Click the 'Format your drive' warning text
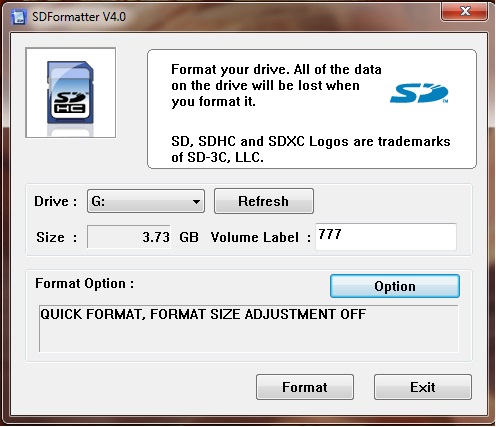This screenshot has height=427, width=496. coord(276,86)
